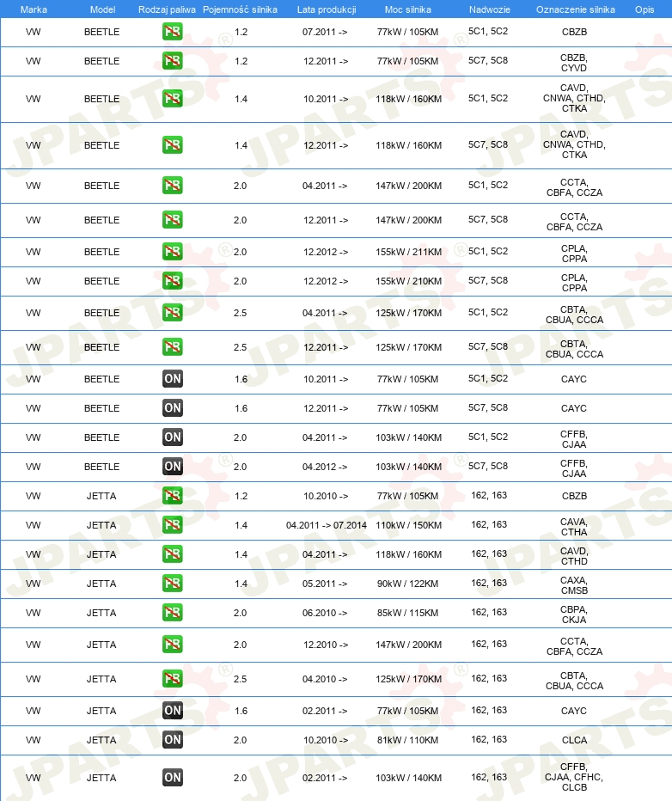The height and width of the screenshot is (801, 672).
Task: Click diesel ON icon in Beetle 1.6 10.2011 row
Action: click(173, 378)
